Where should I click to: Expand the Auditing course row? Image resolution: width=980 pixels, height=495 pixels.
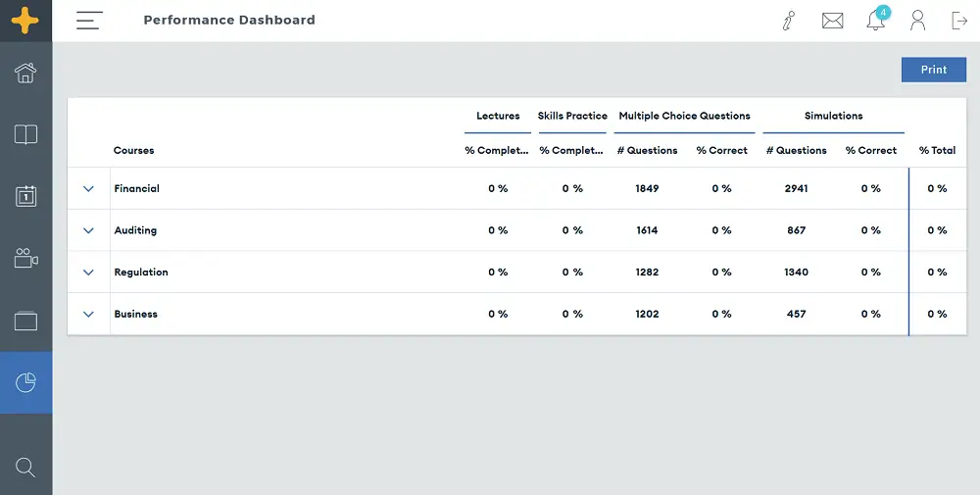(x=89, y=230)
